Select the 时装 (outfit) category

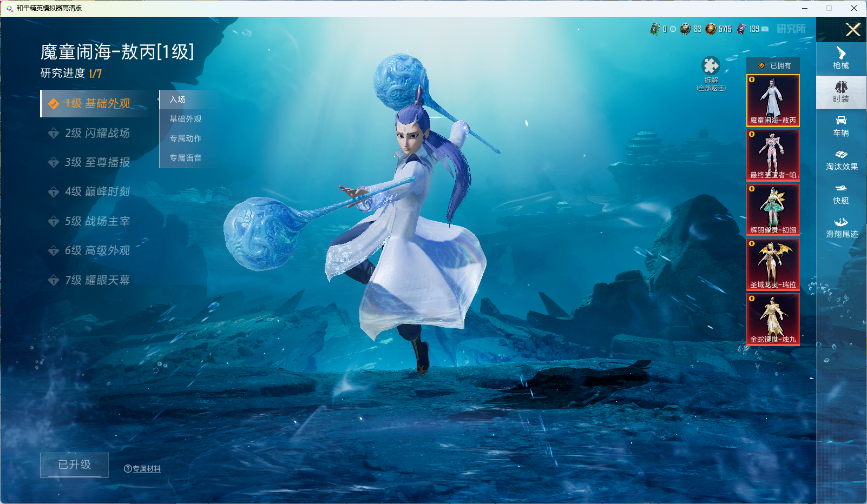pos(841,92)
